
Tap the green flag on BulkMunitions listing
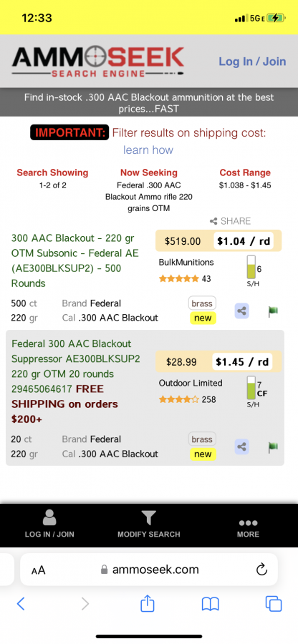(272, 311)
